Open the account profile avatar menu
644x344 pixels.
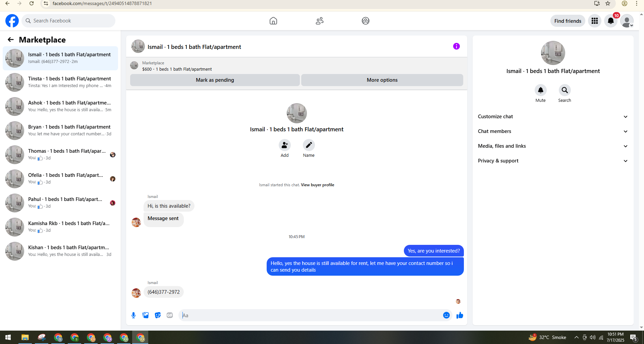pyautogui.click(x=627, y=21)
